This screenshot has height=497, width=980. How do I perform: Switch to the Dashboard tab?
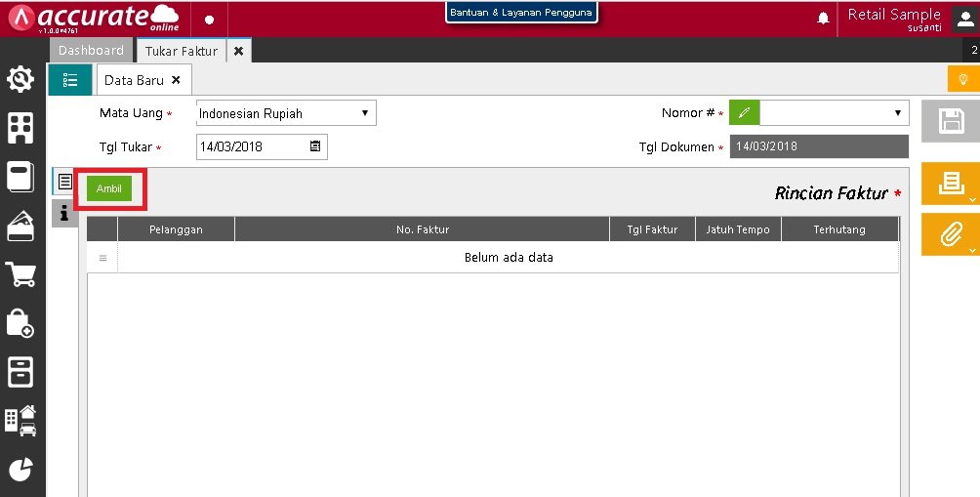[91, 51]
